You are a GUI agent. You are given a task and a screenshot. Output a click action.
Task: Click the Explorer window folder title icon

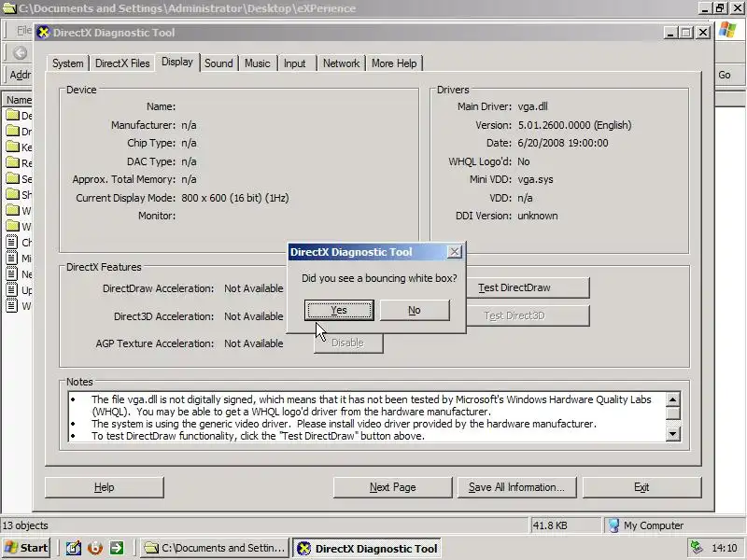click(9, 8)
